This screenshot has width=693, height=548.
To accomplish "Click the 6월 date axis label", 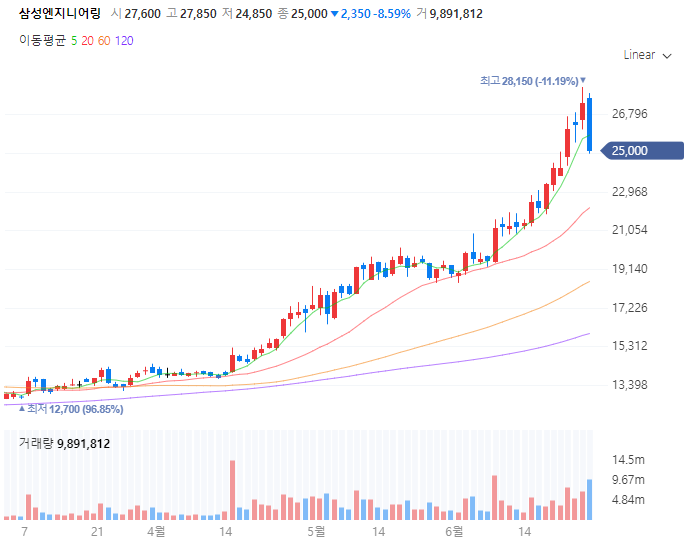I will 454,531.
